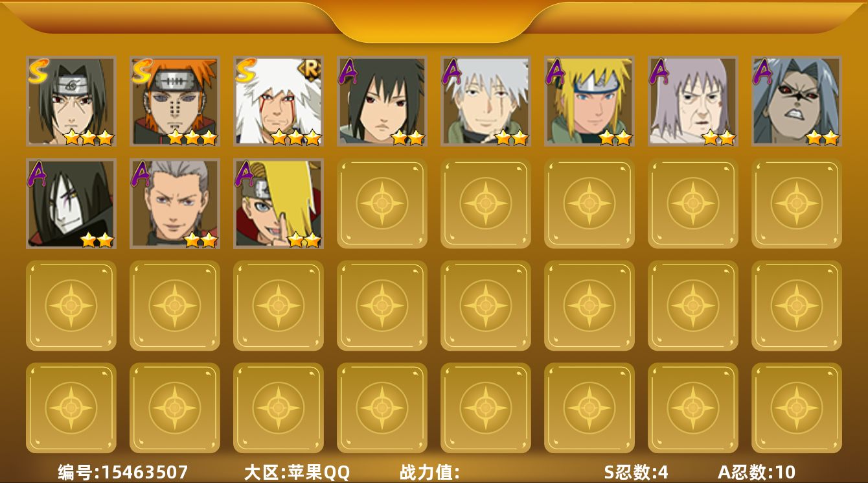The width and height of the screenshot is (868, 483).
Task: Select the gray-skinned character with face marking
Action: [797, 101]
